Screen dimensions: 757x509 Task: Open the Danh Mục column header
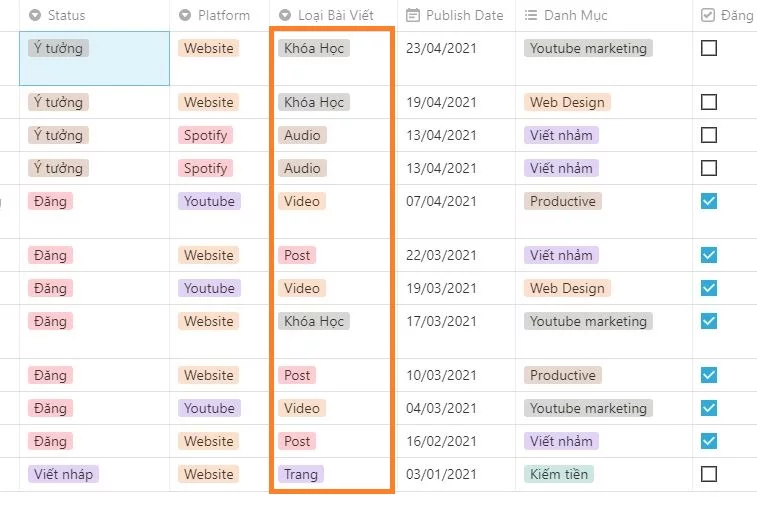[604, 15]
